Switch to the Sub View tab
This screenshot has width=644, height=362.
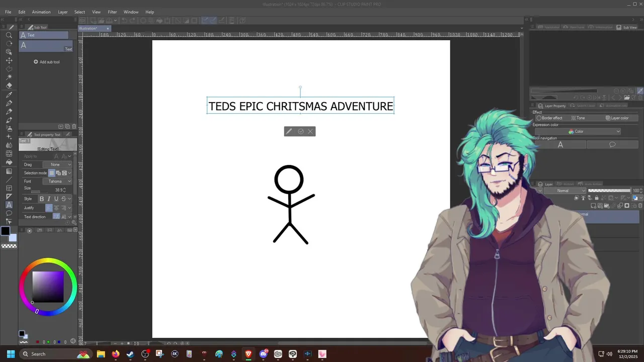click(627, 27)
